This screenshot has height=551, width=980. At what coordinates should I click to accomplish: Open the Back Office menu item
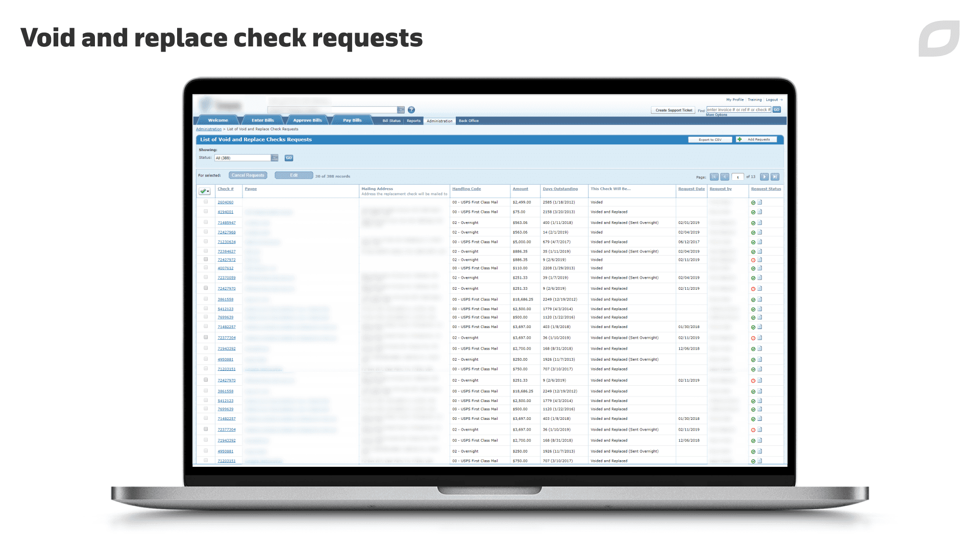tap(469, 121)
